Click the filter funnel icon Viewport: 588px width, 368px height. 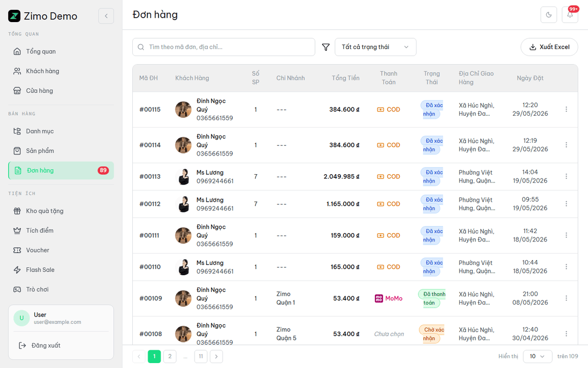coord(325,47)
